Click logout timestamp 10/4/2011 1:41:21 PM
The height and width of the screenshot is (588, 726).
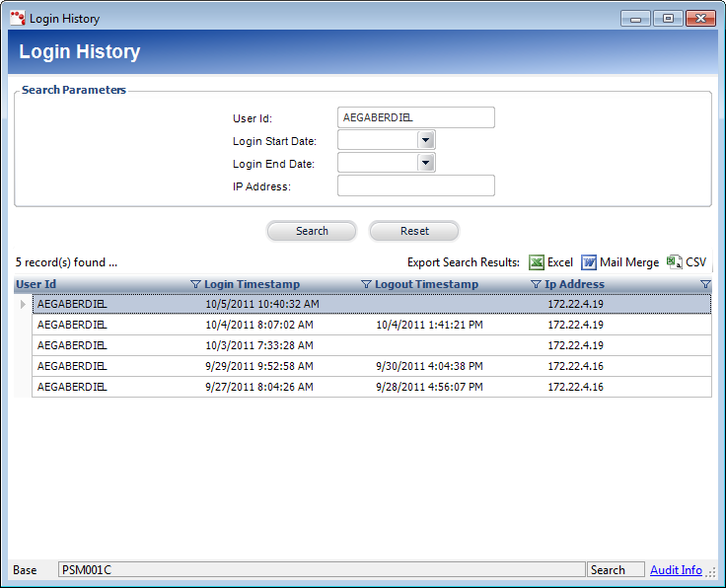pyautogui.click(x=429, y=325)
